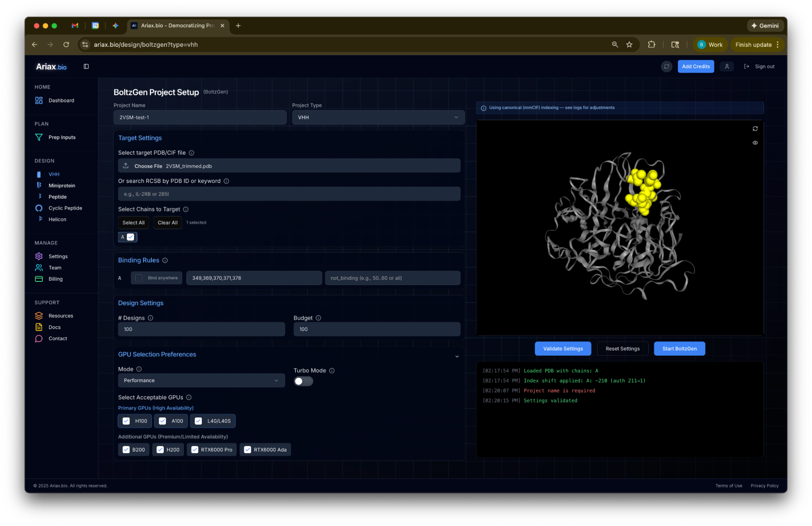Uncheck the H100 GPU checkbox

tap(126, 421)
